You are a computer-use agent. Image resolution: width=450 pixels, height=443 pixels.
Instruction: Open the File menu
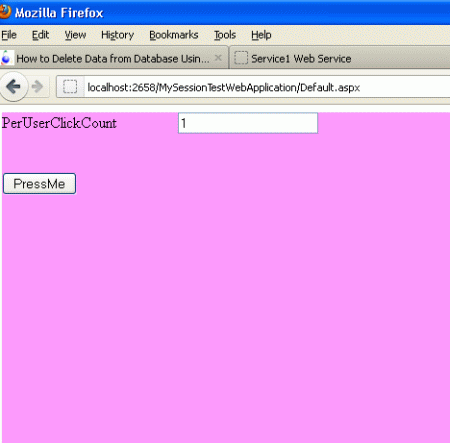click(x=9, y=35)
